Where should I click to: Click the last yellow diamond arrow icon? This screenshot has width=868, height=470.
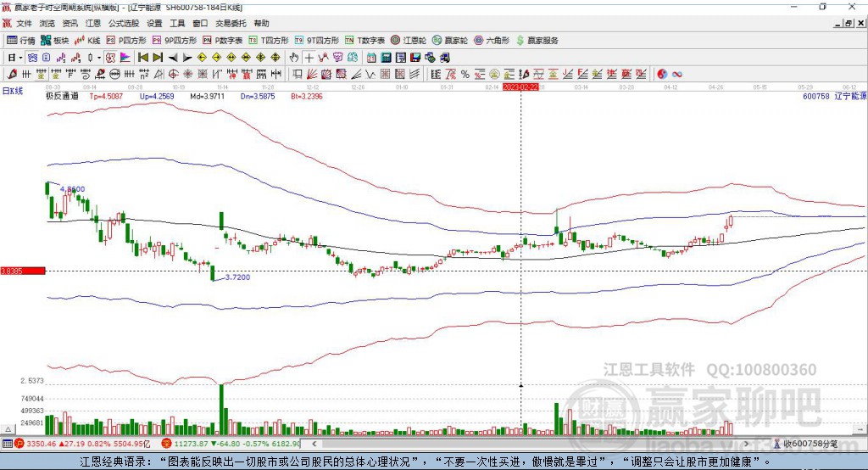click(x=275, y=58)
